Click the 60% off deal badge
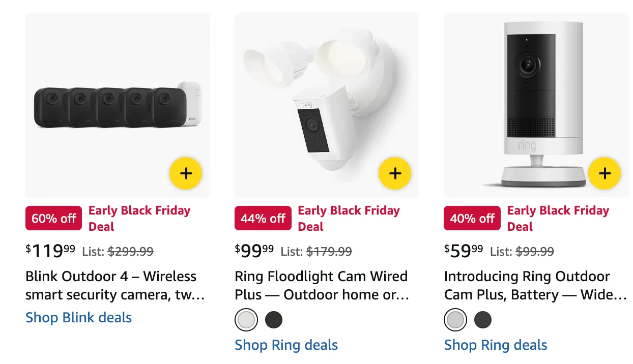The height and width of the screenshot is (364, 633). [x=54, y=219]
